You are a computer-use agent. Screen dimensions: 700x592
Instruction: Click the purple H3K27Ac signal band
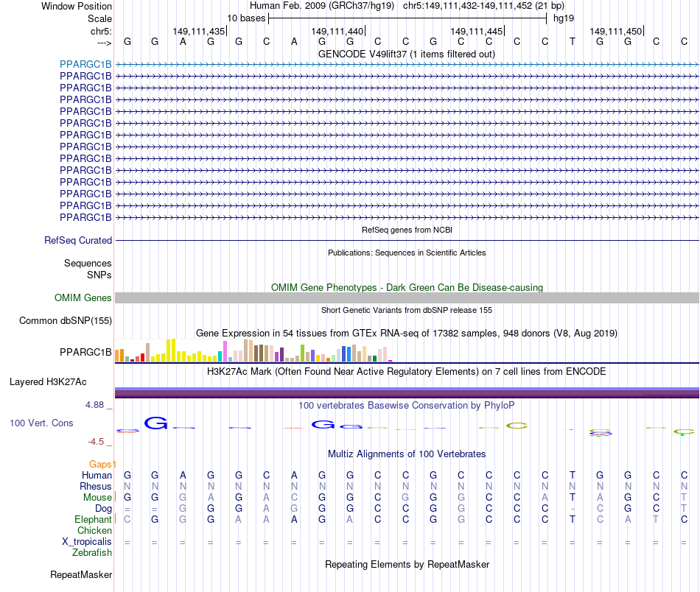point(407,392)
